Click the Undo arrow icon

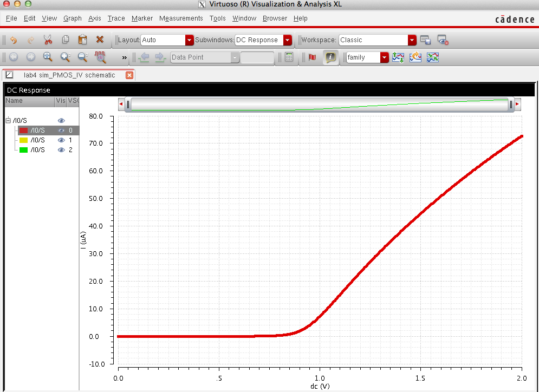click(14, 40)
